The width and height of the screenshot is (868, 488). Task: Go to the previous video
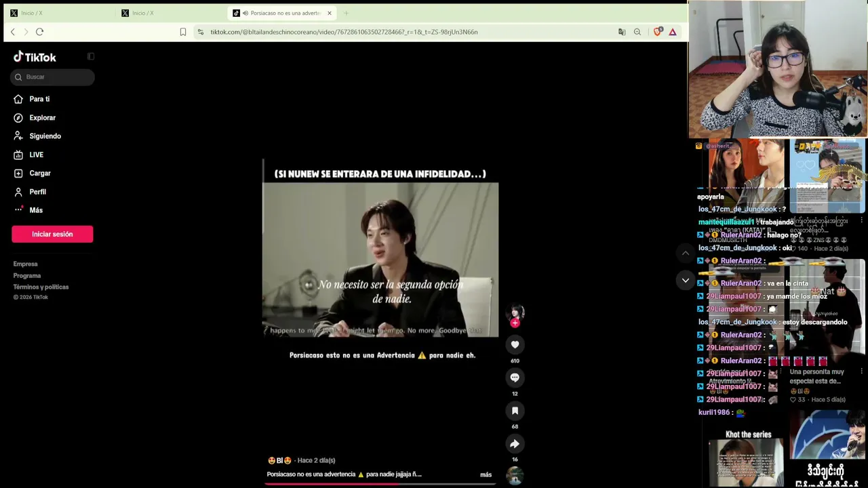tap(686, 253)
